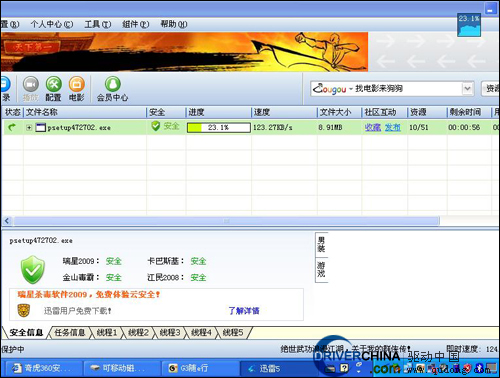
Task: Click the 迅雷用户免费下载 text
Action: tap(77, 311)
